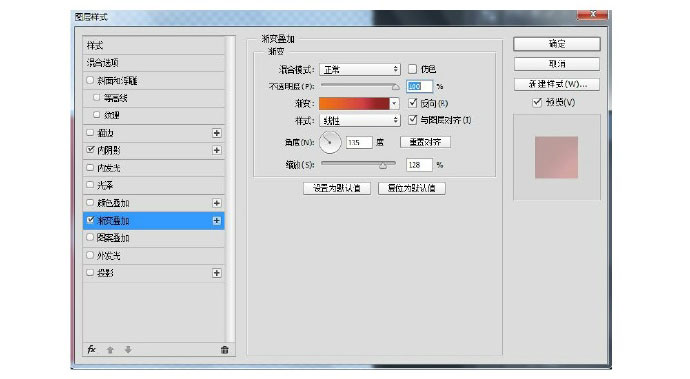Click the plus icon next to 内阴影

coord(217,151)
